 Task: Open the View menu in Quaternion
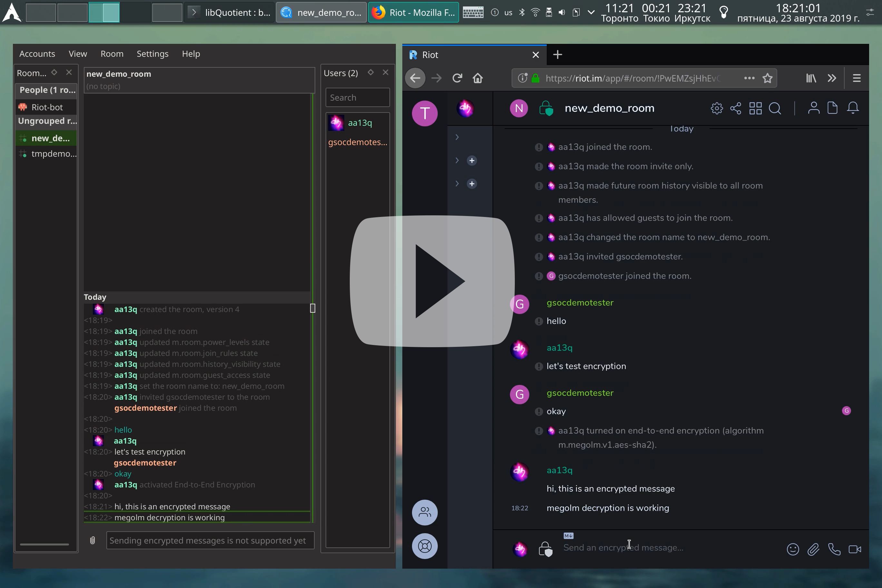78,54
